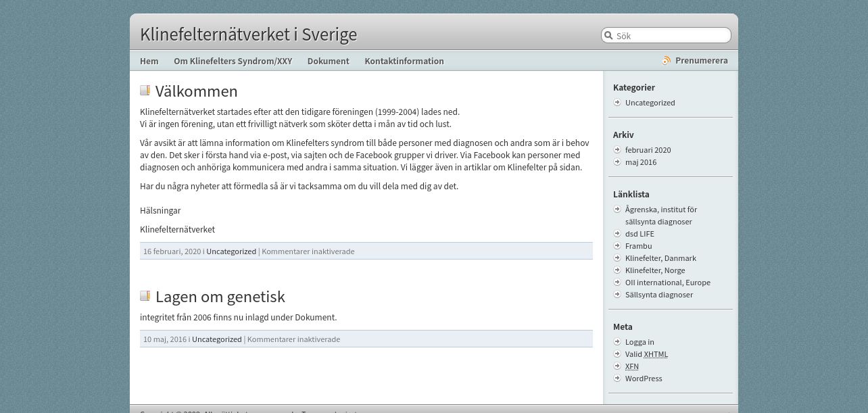Open Kontaktinformation in the navigation bar

pos(404,61)
